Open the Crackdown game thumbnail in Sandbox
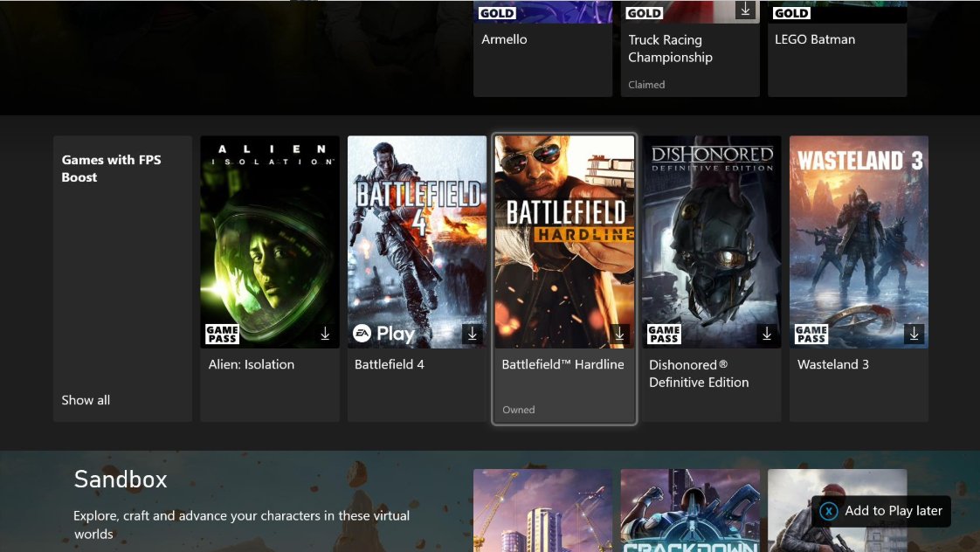 tap(690, 510)
